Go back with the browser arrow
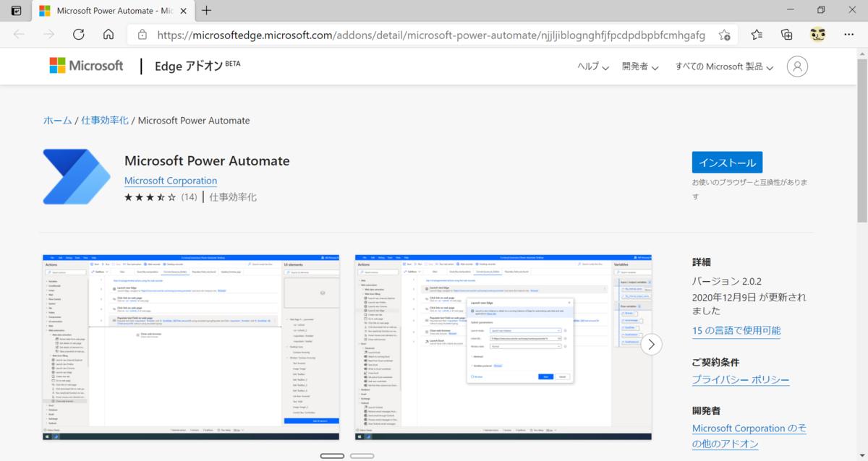This screenshot has width=868, height=461. click(19, 35)
